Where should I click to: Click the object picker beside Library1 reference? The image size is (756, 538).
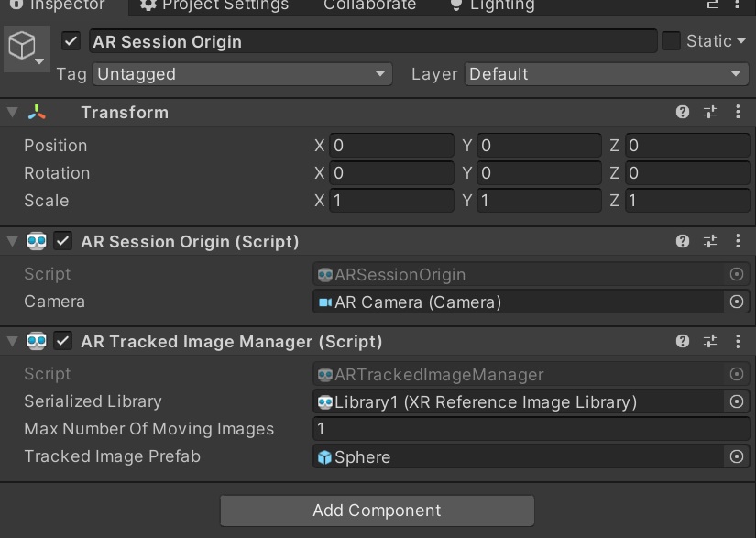739,401
